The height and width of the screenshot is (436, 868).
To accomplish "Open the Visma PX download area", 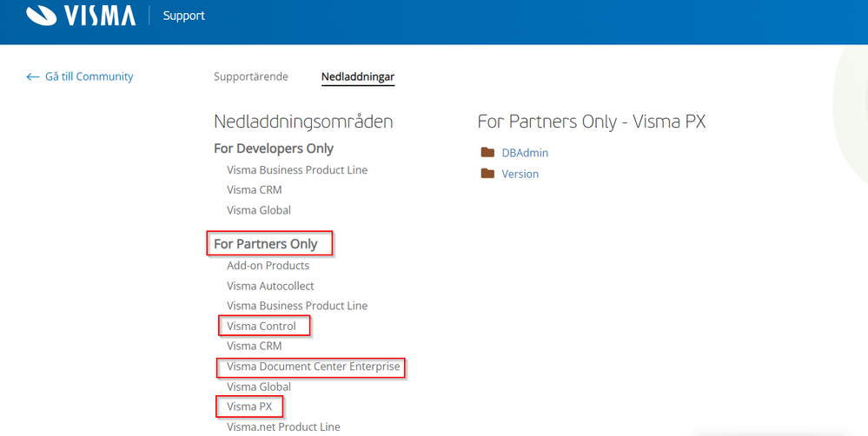I will pyautogui.click(x=249, y=406).
